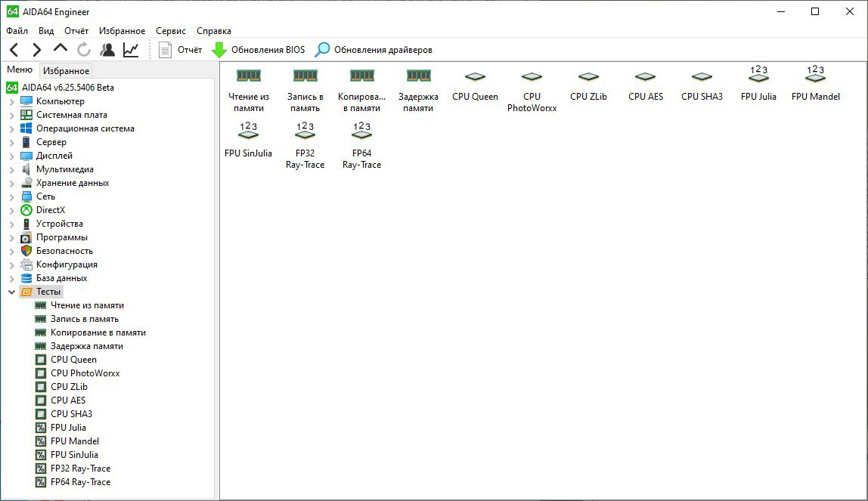This screenshot has height=501, width=868.
Task: Expand the Сервер tree node
Action: point(11,143)
